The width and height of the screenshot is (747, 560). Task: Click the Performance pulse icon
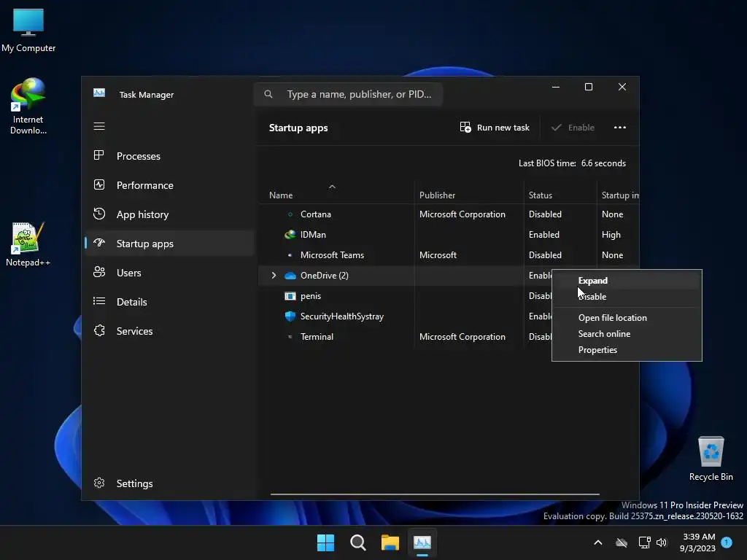(99, 184)
